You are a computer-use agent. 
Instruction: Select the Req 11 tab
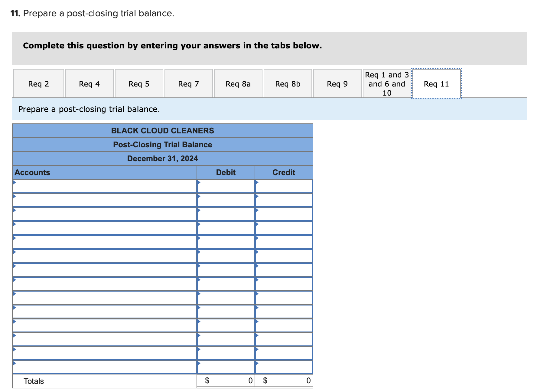tap(436, 83)
